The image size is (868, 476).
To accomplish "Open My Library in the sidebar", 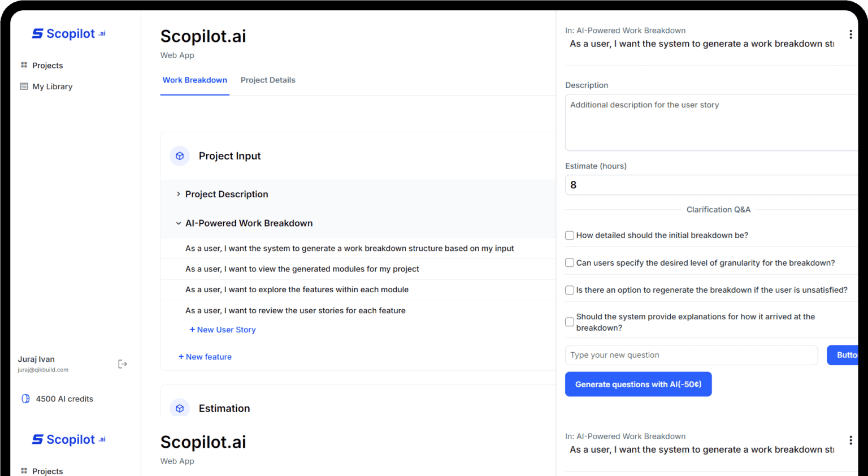I will tap(53, 86).
